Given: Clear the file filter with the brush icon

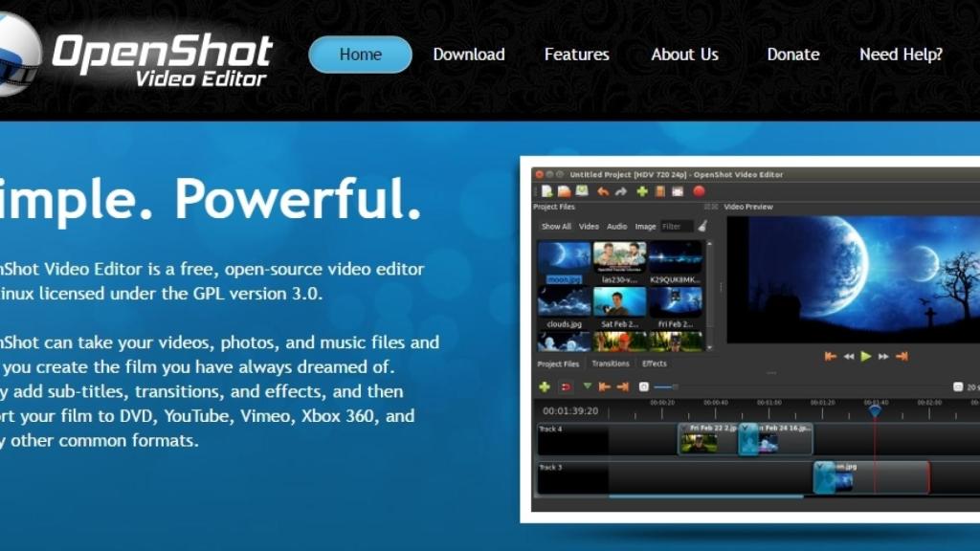Looking at the screenshot, I should coord(702,227).
